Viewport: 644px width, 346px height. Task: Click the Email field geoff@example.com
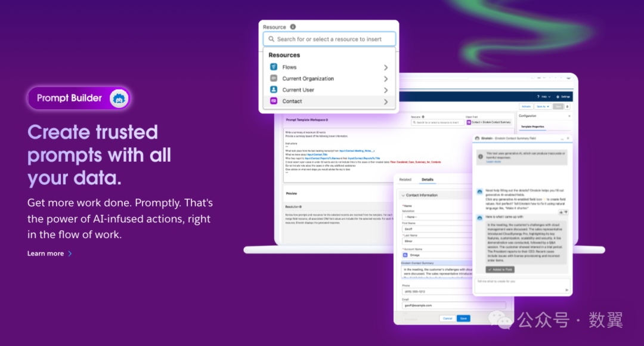454,305
